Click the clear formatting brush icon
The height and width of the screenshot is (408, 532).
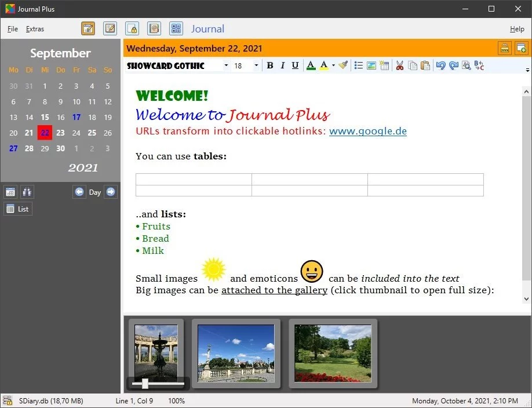point(343,65)
